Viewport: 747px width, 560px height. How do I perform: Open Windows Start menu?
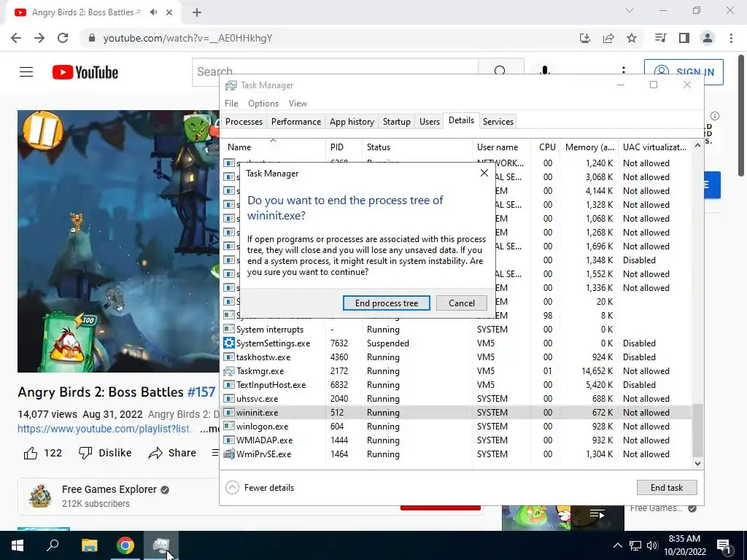point(18,545)
